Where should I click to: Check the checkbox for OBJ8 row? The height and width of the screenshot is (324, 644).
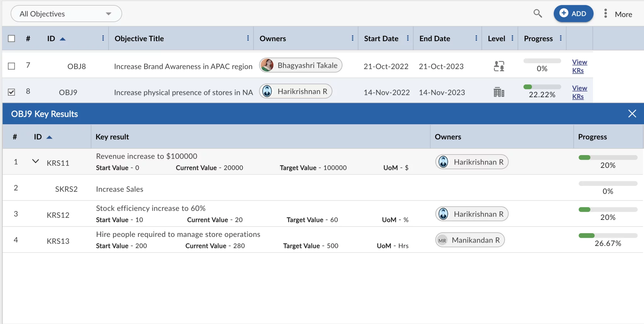coord(12,66)
